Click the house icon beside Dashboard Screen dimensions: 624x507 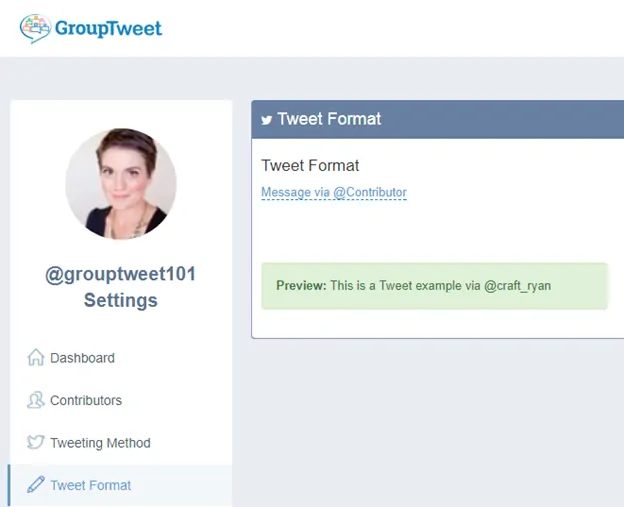point(36,357)
